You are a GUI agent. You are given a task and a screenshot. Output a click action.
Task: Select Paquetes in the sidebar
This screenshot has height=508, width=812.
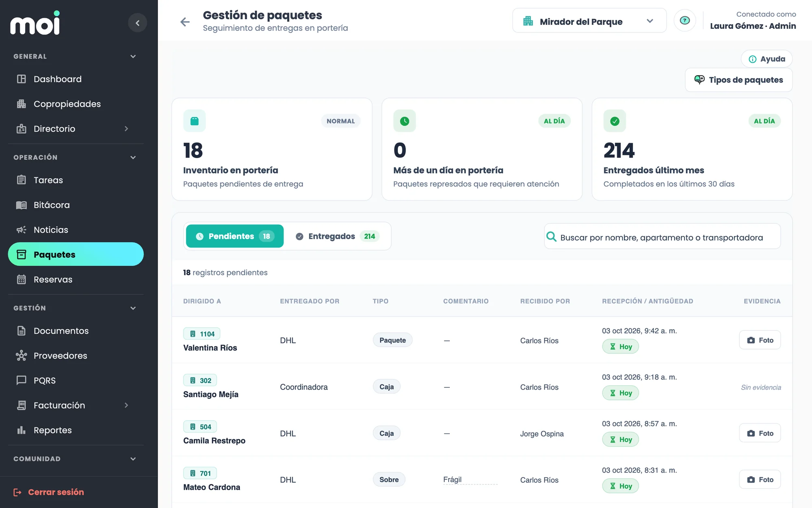click(x=76, y=254)
